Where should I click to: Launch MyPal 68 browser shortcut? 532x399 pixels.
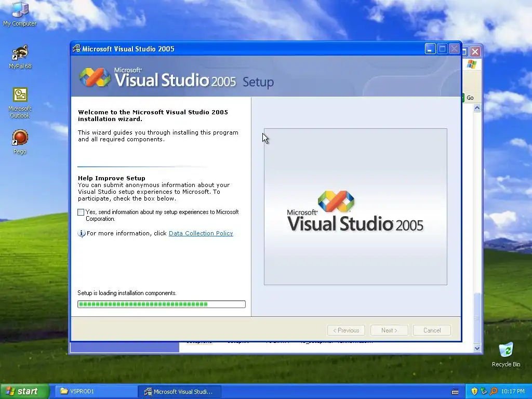(20, 57)
